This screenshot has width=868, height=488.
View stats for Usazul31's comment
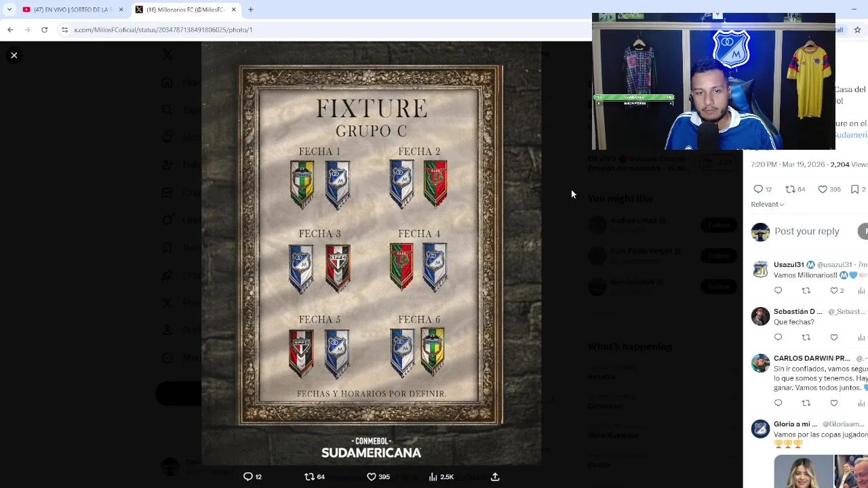(x=862, y=290)
